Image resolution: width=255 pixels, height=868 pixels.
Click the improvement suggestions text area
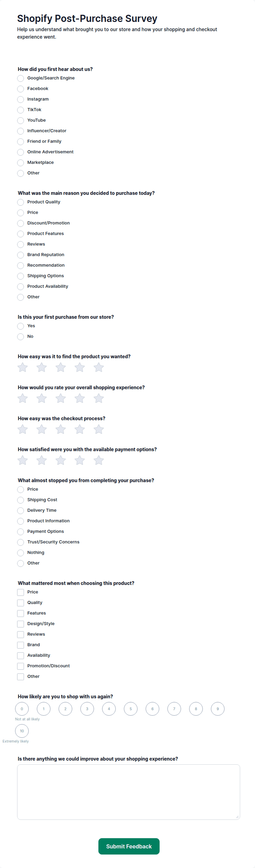129,792
